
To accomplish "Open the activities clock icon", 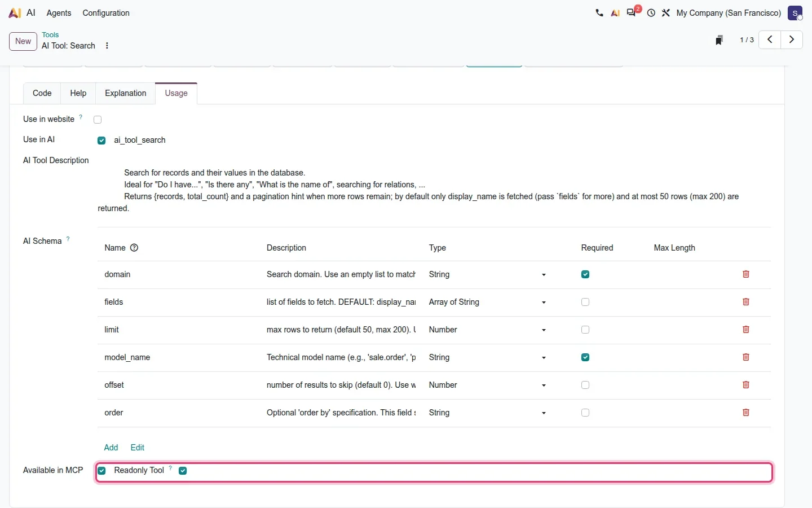I will (x=651, y=13).
